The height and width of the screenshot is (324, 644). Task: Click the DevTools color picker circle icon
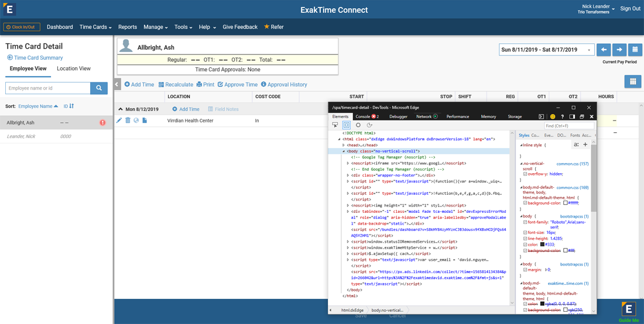(358, 125)
